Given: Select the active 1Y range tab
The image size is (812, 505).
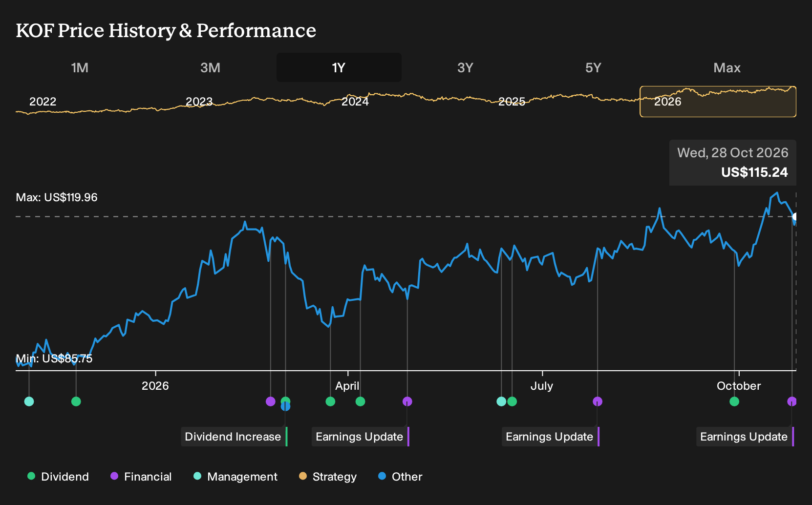Looking at the screenshot, I should click(x=339, y=67).
